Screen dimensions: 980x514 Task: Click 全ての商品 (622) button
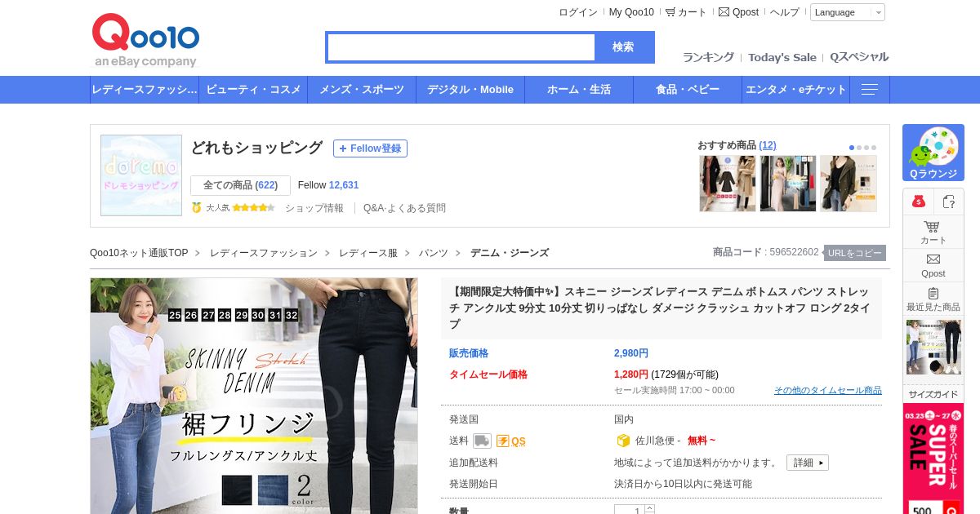(240, 185)
